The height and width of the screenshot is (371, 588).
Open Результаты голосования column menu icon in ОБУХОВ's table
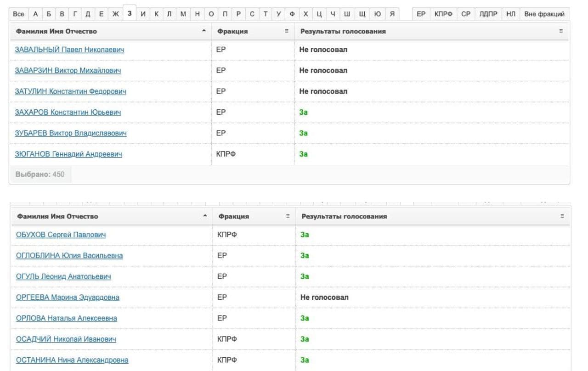pyautogui.click(x=562, y=216)
